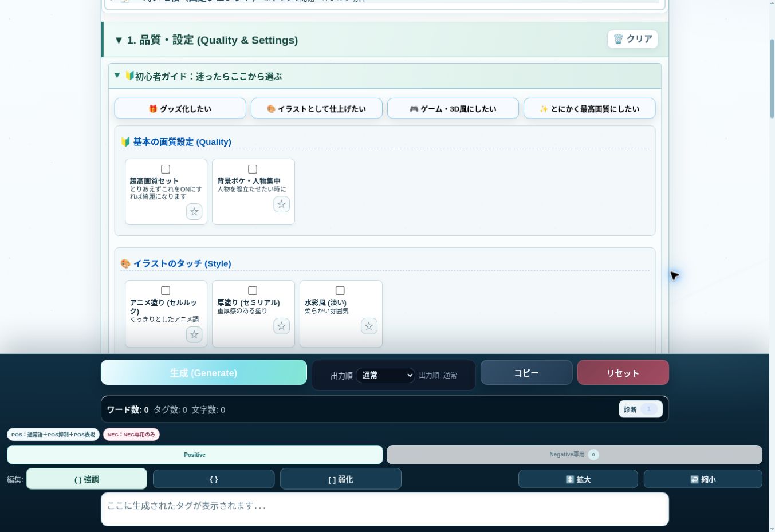Toggle the 厚塗り (セミリアル) checkbox
The height and width of the screenshot is (532, 775).
[x=253, y=290]
